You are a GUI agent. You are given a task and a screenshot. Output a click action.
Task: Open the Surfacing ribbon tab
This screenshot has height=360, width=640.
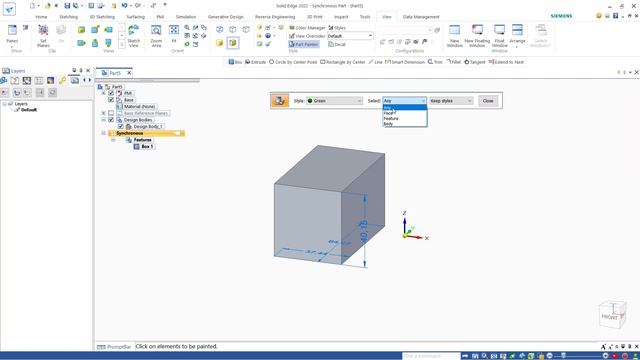(136, 17)
